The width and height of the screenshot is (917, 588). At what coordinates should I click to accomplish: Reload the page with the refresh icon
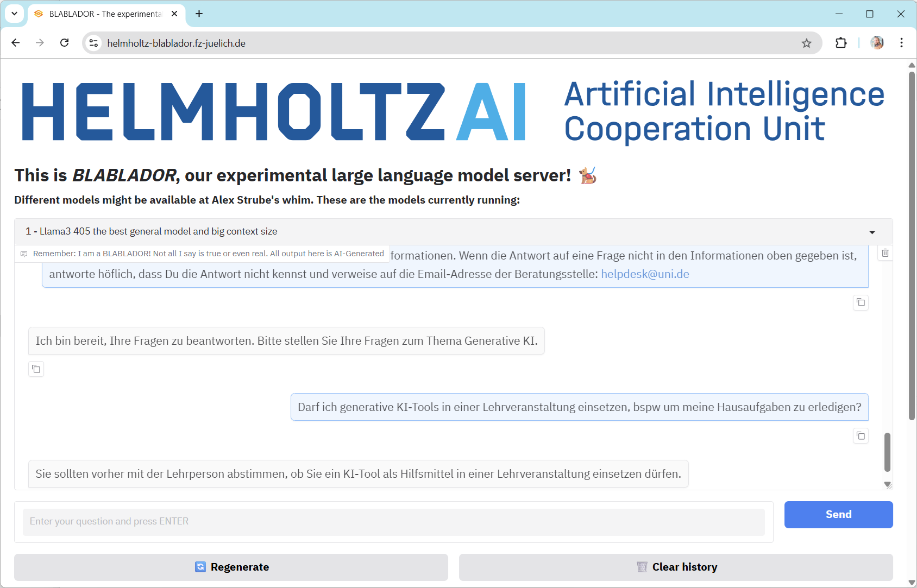coord(65,43)
